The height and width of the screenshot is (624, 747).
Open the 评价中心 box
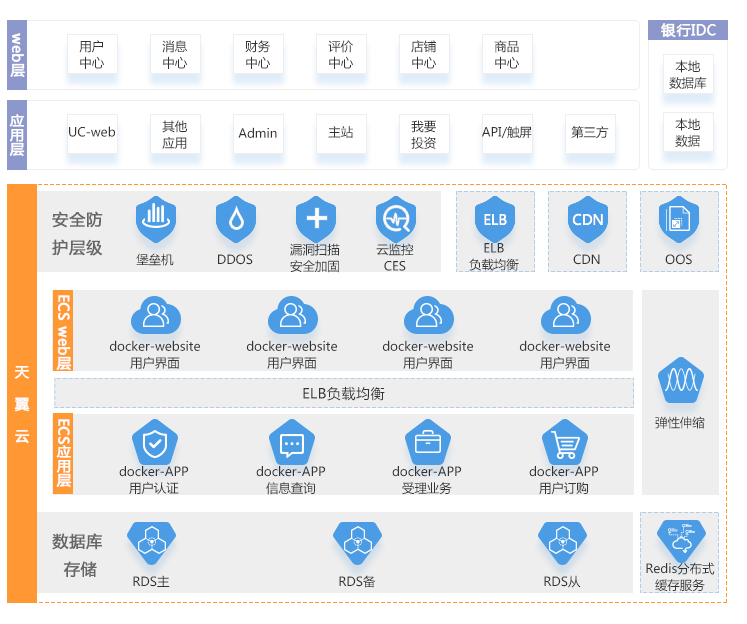tap(341, 54)
